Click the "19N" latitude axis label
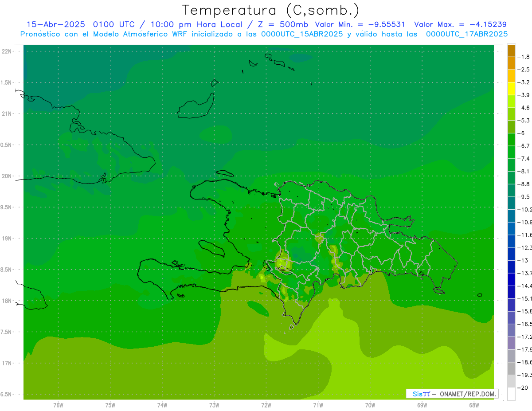 tap(7, 239)
